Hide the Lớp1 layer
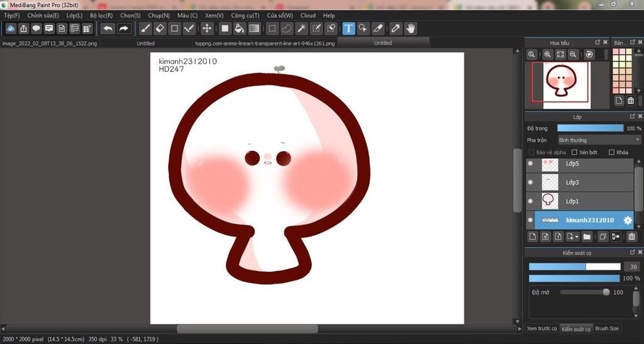Screen dimensions: 644x344 point(530,201)
